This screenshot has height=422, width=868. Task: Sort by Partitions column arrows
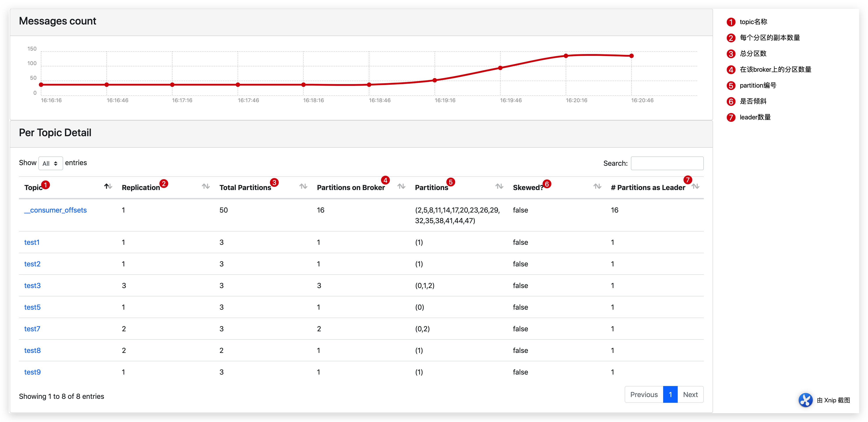(499, 186)
